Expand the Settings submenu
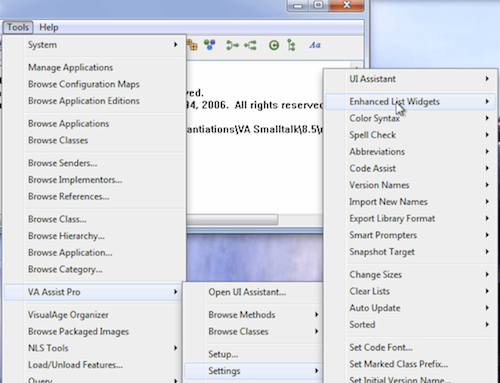 [x=253, y=371]
